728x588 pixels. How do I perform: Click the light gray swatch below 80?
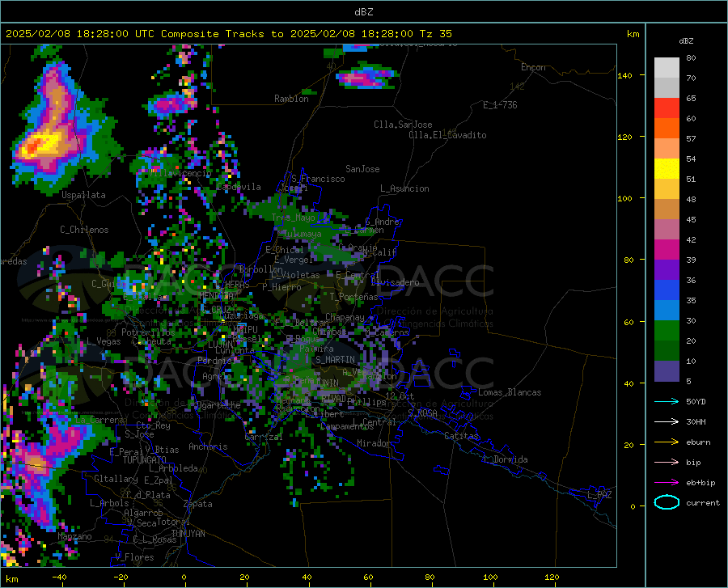(667, 68)
